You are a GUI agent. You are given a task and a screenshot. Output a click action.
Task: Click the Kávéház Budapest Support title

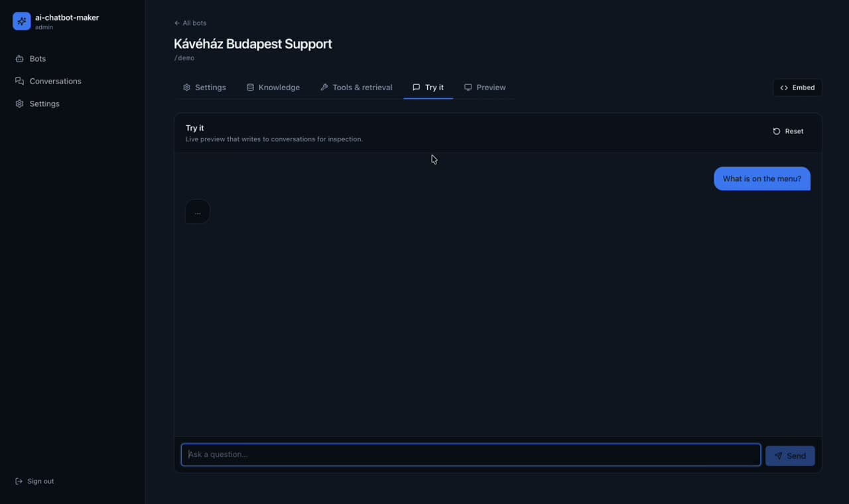253,44
